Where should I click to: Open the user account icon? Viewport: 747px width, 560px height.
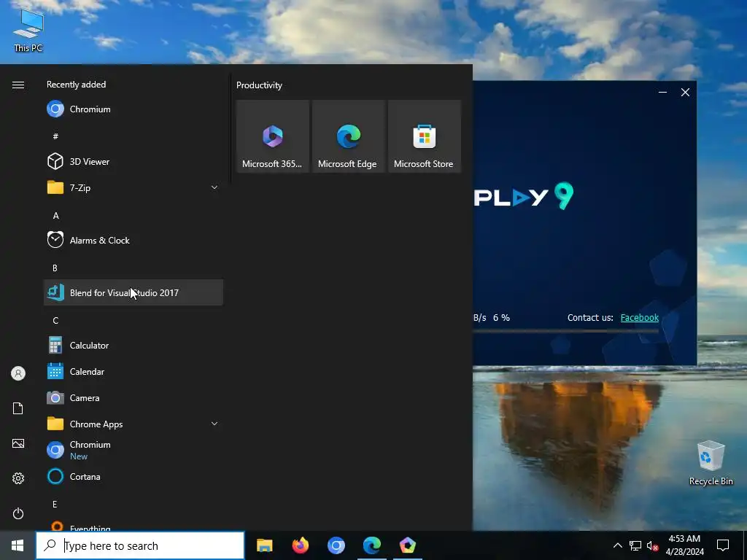(x=18, y=373)
